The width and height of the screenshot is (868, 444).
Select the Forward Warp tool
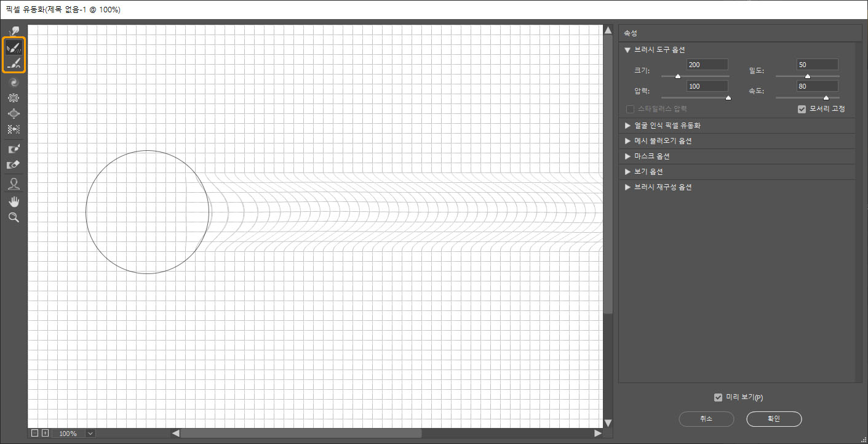[x=14, y=31]
